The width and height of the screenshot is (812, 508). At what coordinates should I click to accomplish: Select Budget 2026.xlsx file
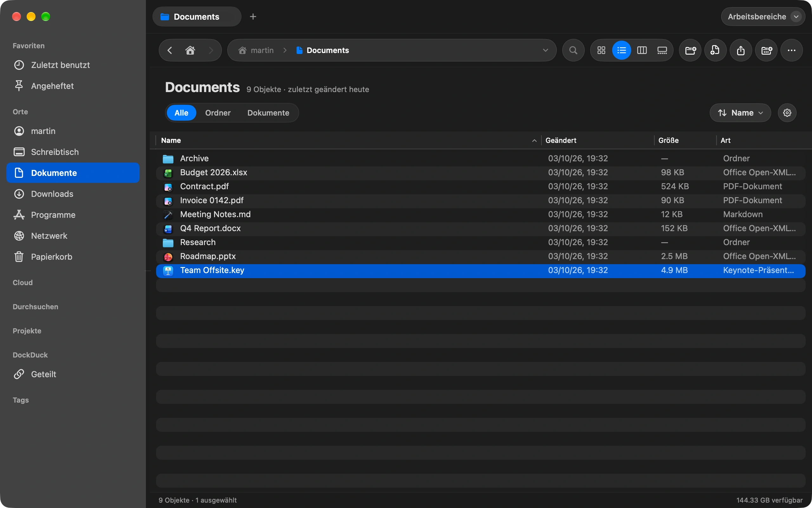(x=481, y=173)
